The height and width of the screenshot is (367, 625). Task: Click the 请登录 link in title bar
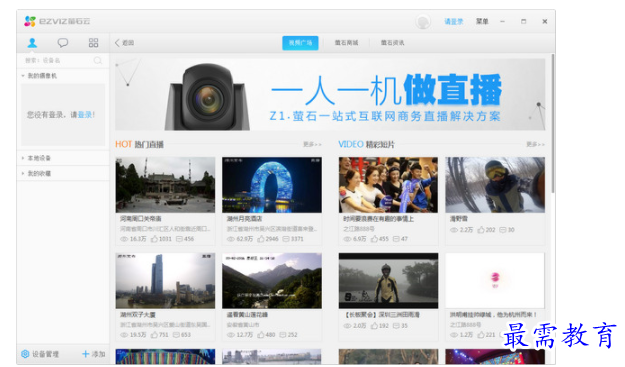454,22
